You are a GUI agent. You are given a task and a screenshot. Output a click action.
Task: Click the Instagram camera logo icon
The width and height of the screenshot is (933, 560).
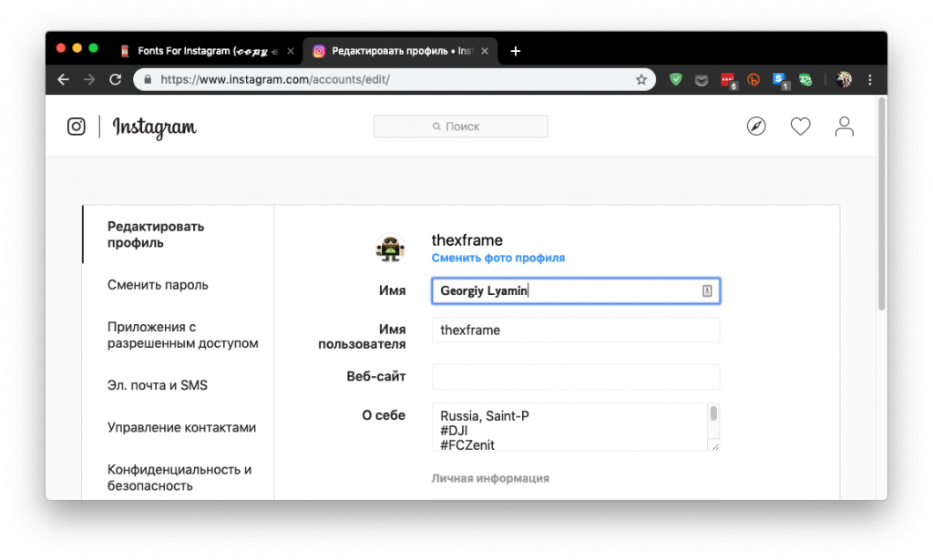point(77,127)
